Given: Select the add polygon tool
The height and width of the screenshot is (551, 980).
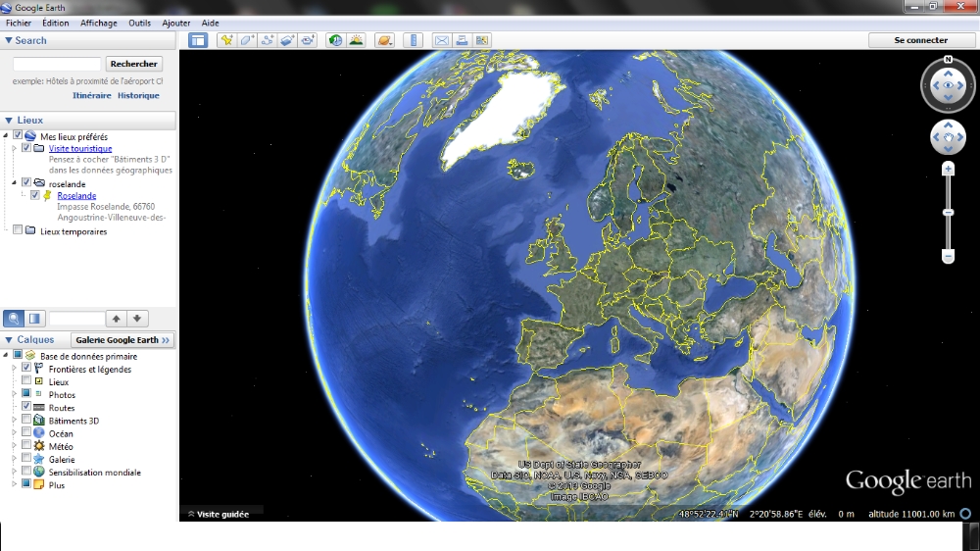Looking at the screenshot, I should click(x=247, y=40).
